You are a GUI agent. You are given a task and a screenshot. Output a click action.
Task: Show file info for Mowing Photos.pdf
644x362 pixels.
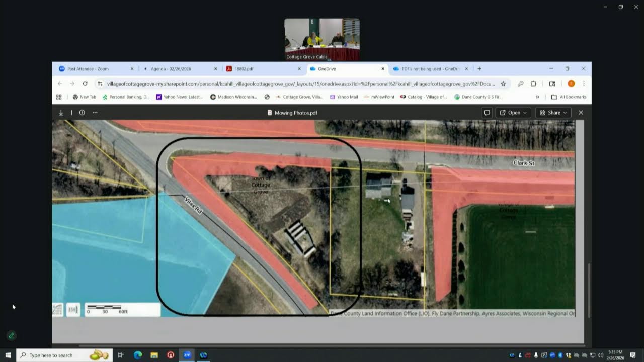[82, 113]
